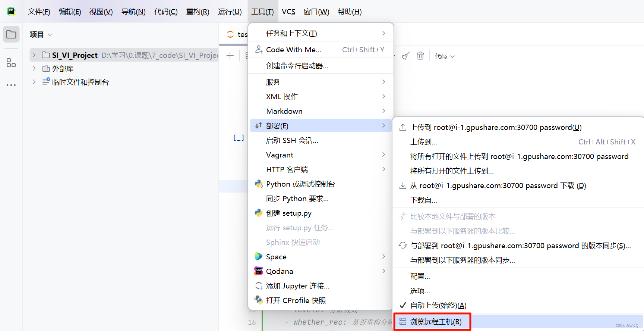Open the 项目 view dropdown
644x331 pixels.
point(41,35)
